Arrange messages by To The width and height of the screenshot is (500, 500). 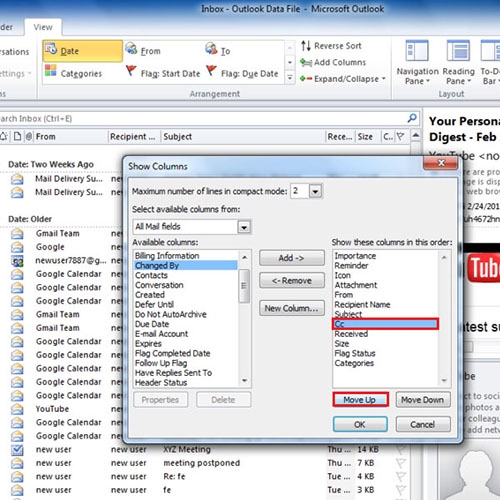(x=218, y=50)
